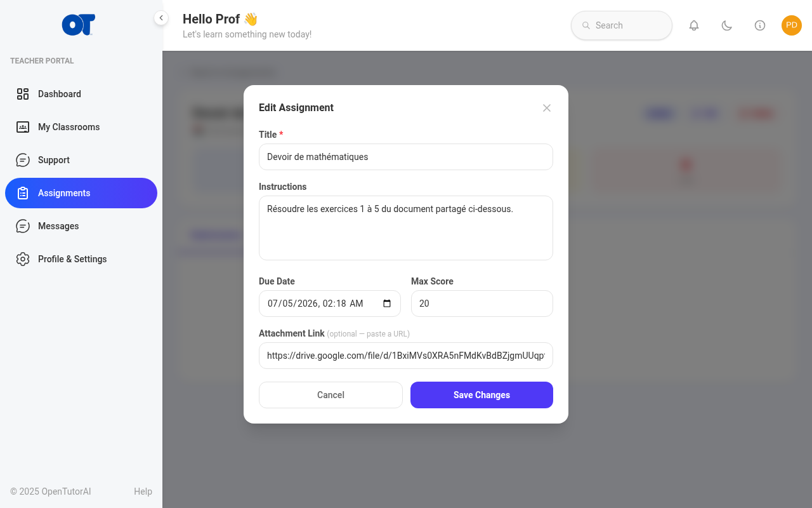This screenshot has height=508, width=812.
Task: Open the Dashboard icon in the sidebar
Action: (x=23, y=94)
